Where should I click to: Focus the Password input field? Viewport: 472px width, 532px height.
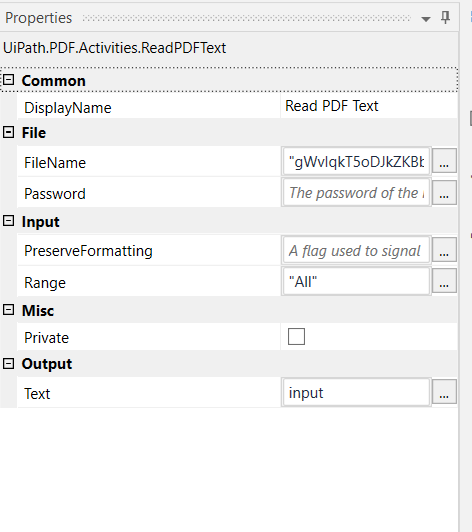356,192
